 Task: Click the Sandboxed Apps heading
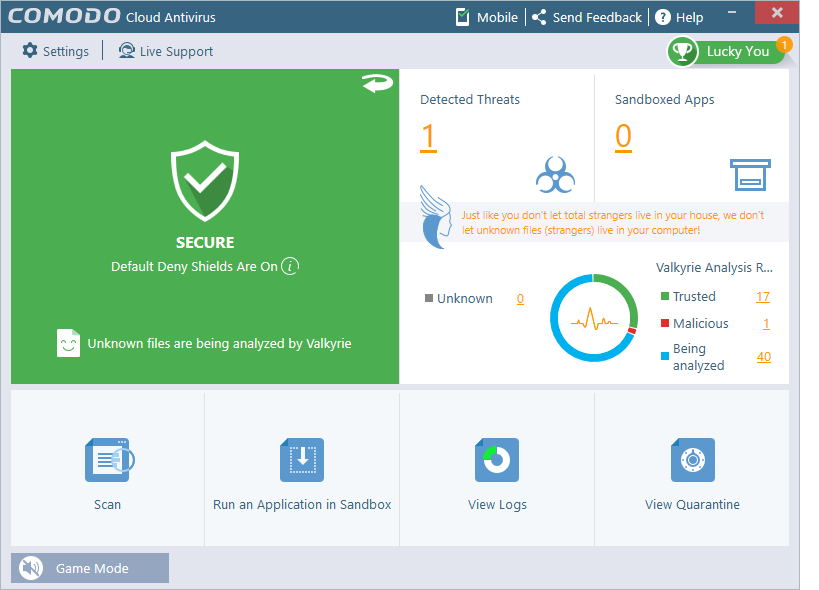664,100
